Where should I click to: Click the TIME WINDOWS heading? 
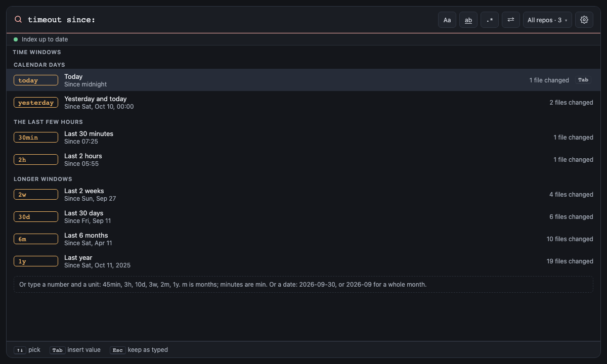click(x=37, y=52)
